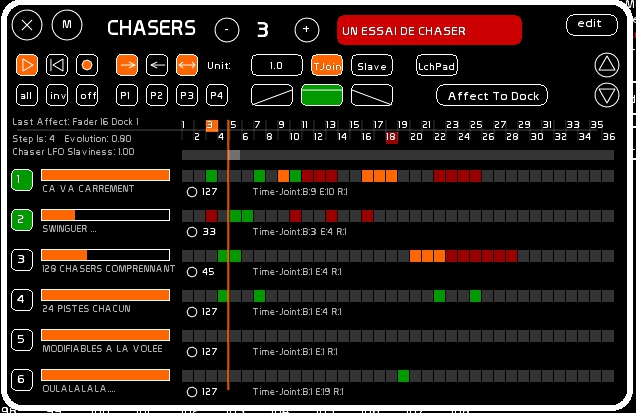This screenshot has width=636, height=413.
Task: Select step 18 marker in timeline
Action: (x=391, y=137)
